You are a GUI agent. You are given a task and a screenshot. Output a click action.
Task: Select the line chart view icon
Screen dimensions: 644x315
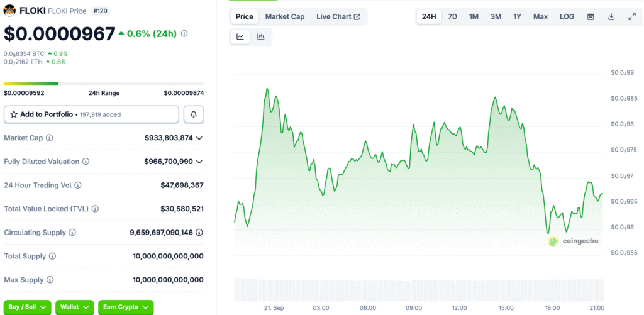click(240, 37)
